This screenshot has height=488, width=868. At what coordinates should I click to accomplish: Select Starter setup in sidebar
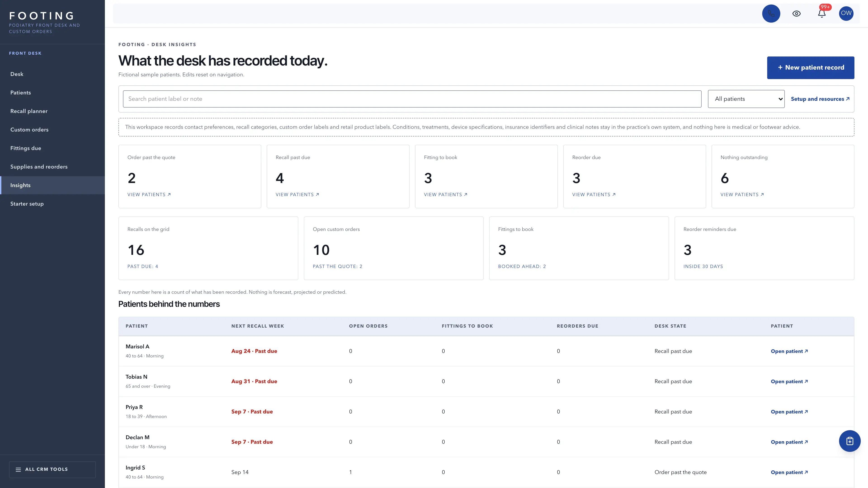tap(27, 204)
